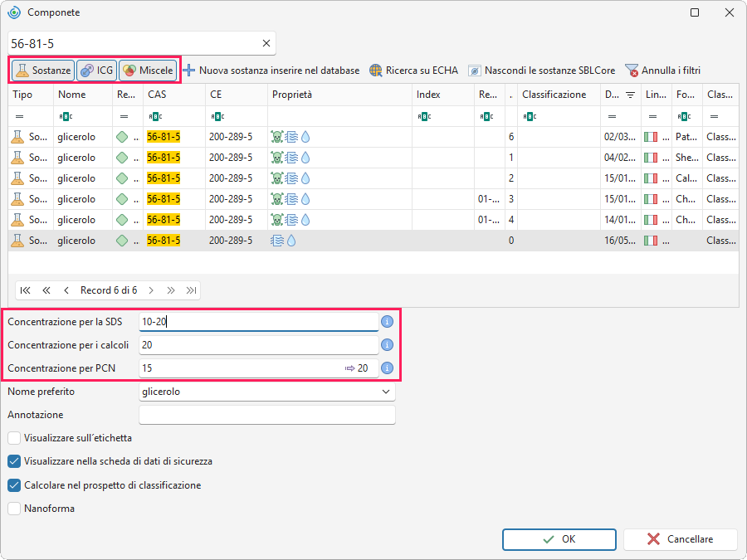Click info icon for Concentrazione per PCN
This screenshot has width=747, height=560.
pyautogui.click(x=388, y=368)
